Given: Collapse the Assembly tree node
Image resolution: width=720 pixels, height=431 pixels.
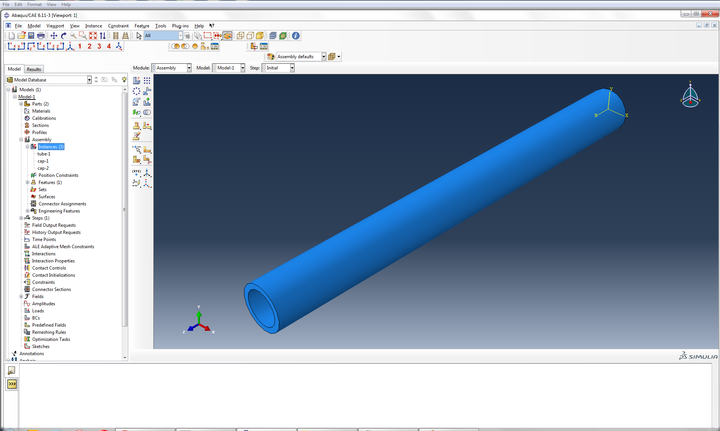Looking at the screenshot, I should 21,140.
